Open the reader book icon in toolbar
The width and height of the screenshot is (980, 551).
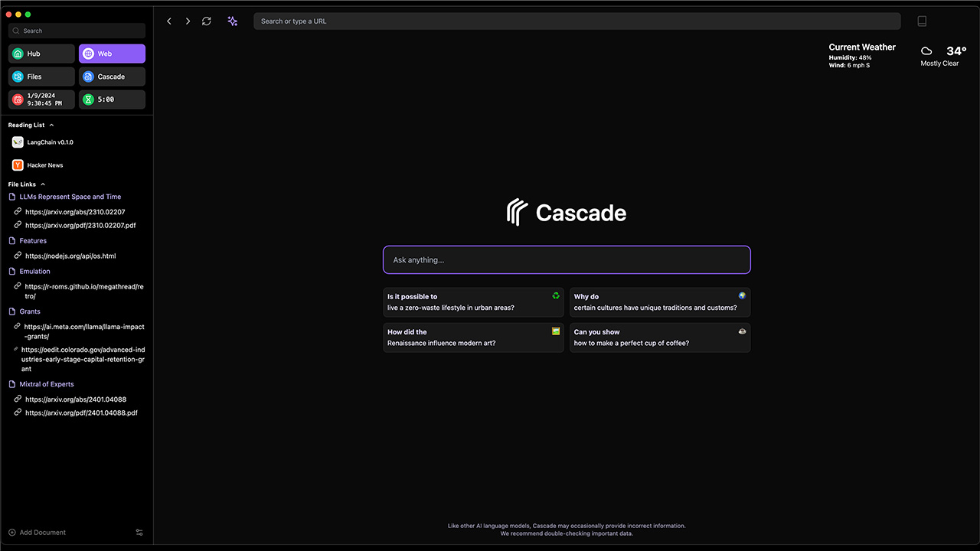[922, 21]
